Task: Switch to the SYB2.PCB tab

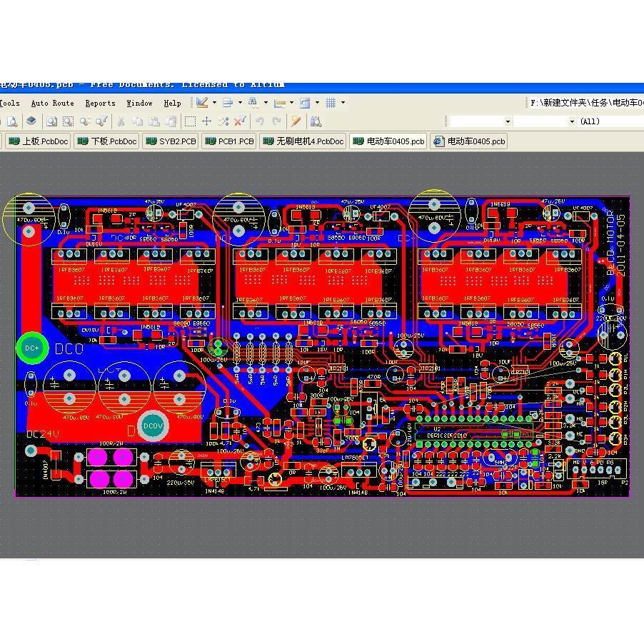Action: point(171,141)
